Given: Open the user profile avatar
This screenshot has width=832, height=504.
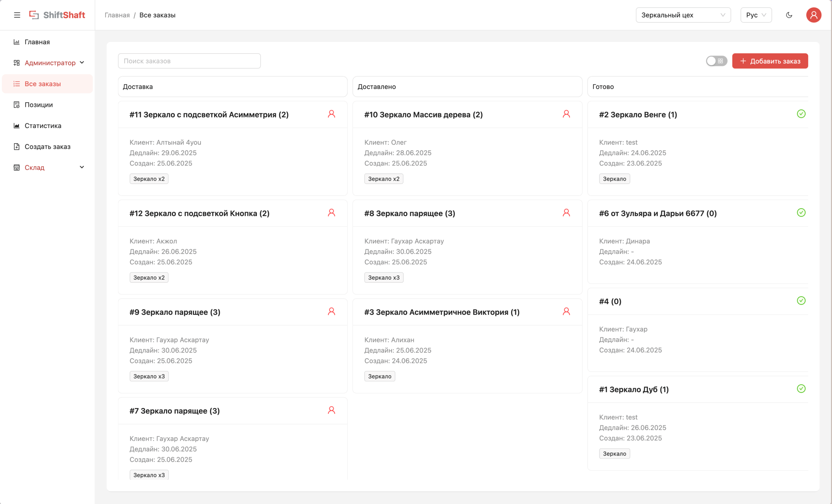Looking at the screenshot, I should pos(813,15).
